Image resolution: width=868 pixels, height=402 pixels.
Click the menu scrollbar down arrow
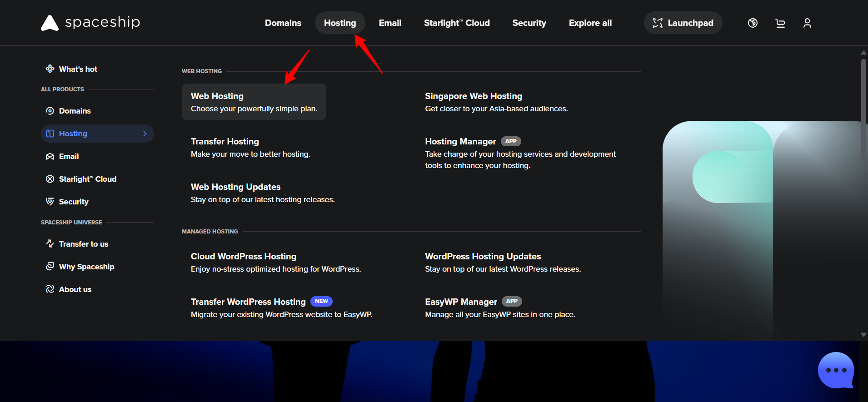click(x=863, y=335)
